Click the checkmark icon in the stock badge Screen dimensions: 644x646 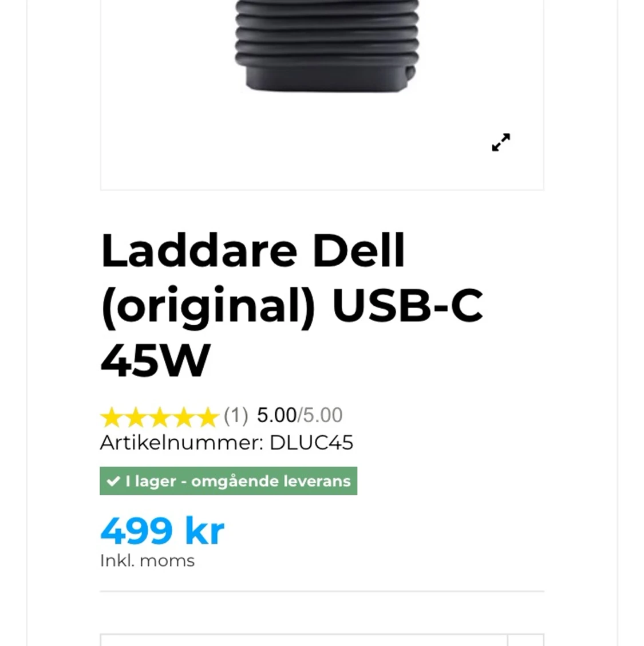pyautogui.click(x=113, y=481)
